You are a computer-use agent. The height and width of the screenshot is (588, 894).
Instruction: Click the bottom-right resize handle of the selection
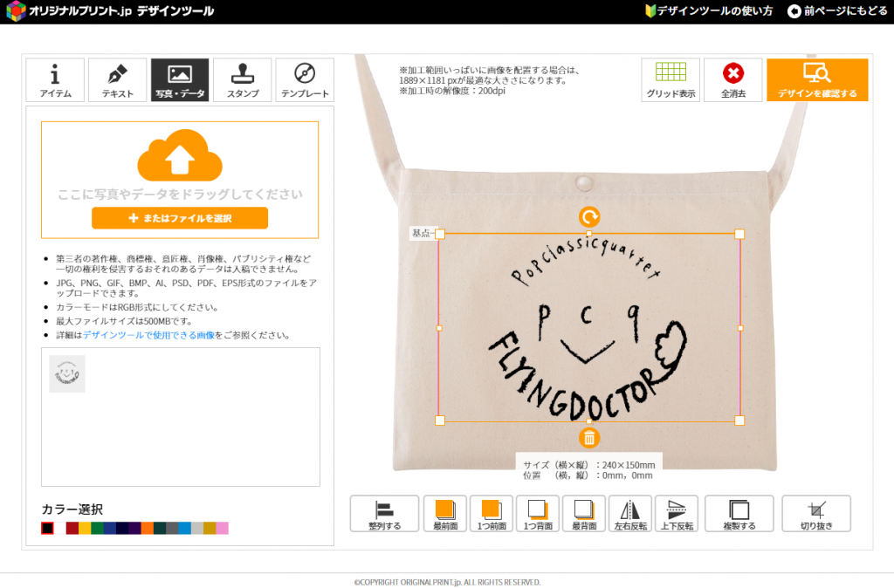coord(739,420)
